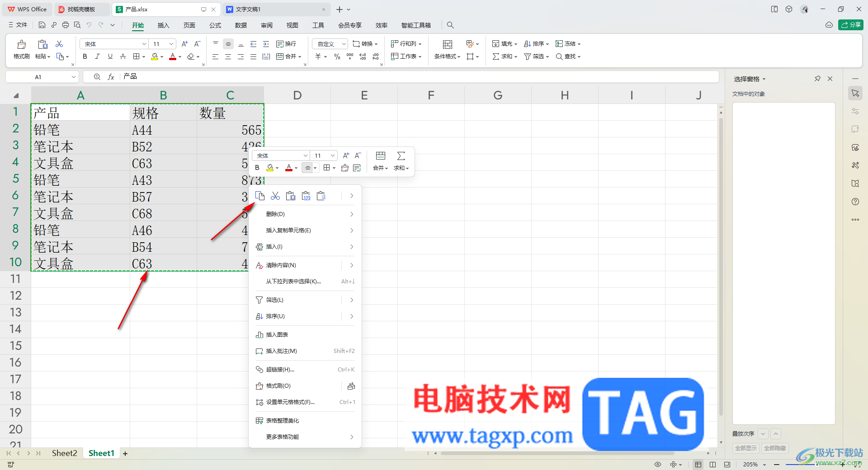Click wrap text icon in mini toolbar
Screen dimensions: 868x470
point(357,168)
